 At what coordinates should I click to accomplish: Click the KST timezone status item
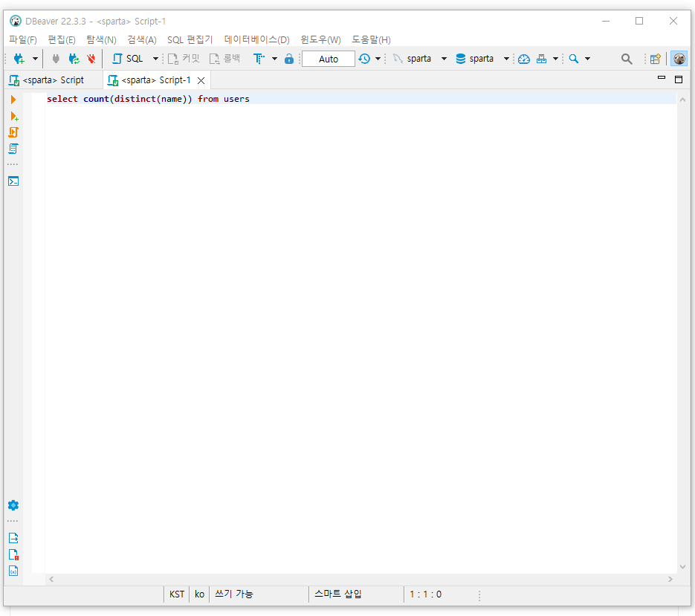[x=177, y=594]
